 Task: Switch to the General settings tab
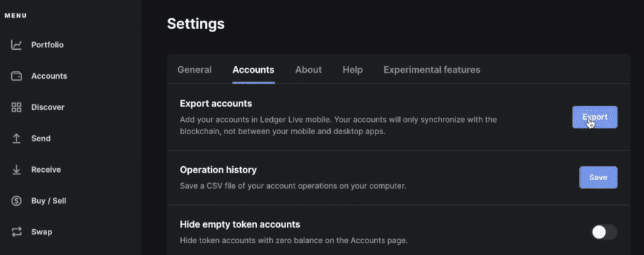pyautogui.click(x=194, y=70)
